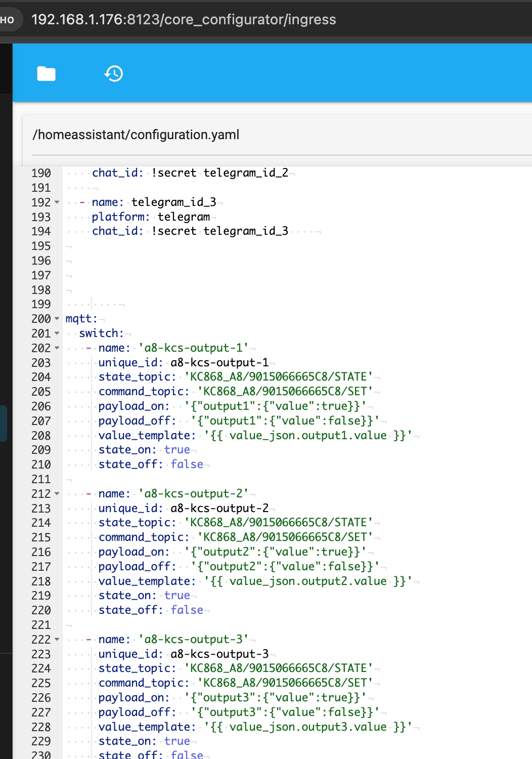The image size is (532, 759).
Task: Collapse the mqtt block at line 200
Action: pos(57,319)
